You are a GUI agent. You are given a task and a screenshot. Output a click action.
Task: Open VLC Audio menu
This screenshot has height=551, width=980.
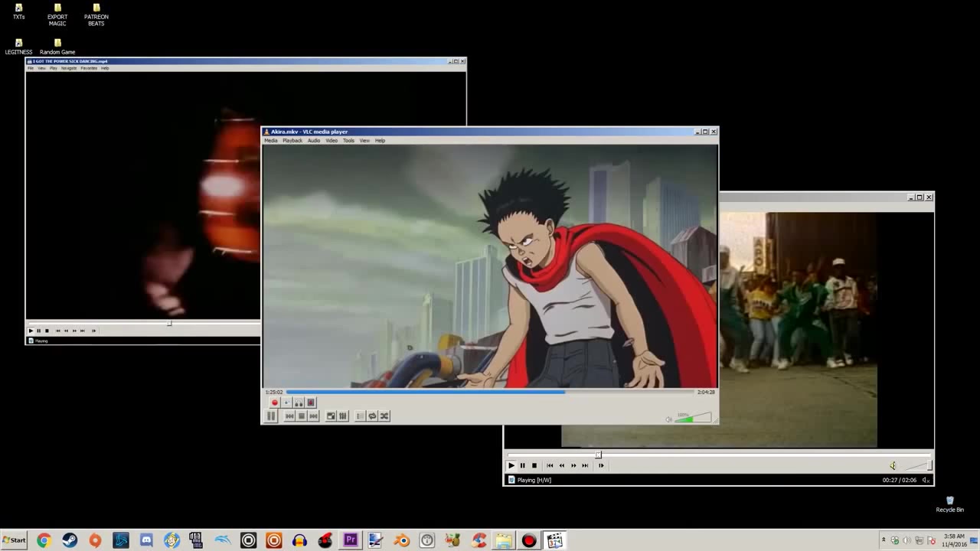[314, 141]
